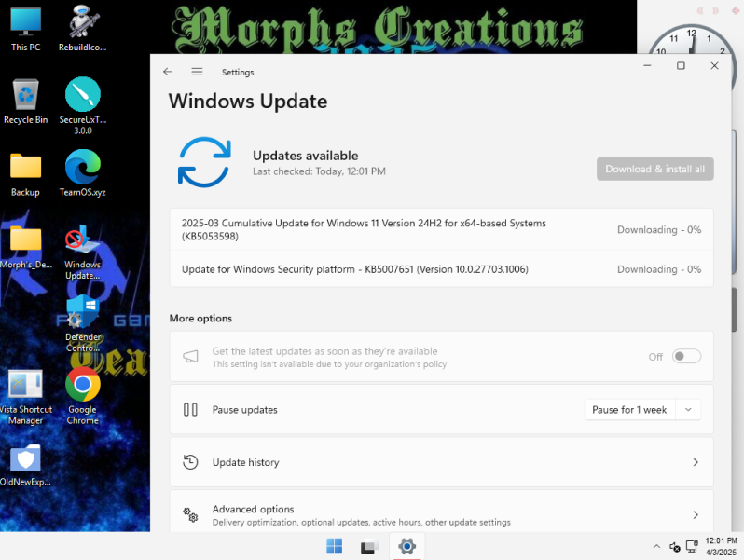Open Advanced options
Screen dimensions: 744x560
tap(441, 512)
